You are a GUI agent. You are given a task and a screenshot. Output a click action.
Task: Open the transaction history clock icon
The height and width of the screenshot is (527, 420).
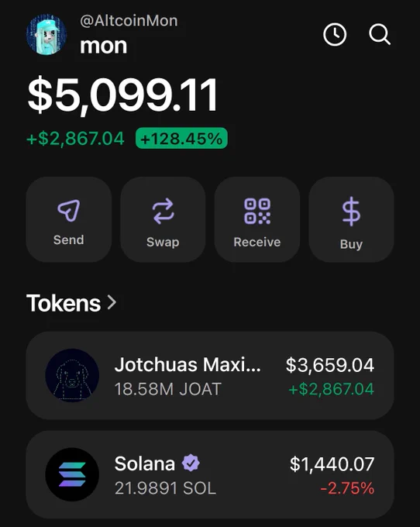(x=335, y=34)
